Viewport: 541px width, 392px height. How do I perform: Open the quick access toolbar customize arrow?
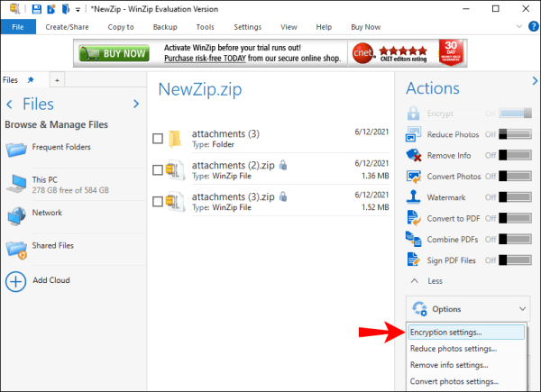tap(78, 10)
